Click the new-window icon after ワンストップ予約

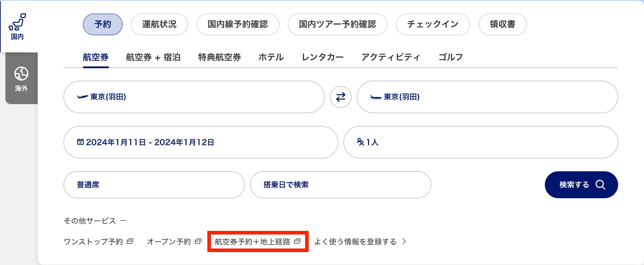(130, 241)
